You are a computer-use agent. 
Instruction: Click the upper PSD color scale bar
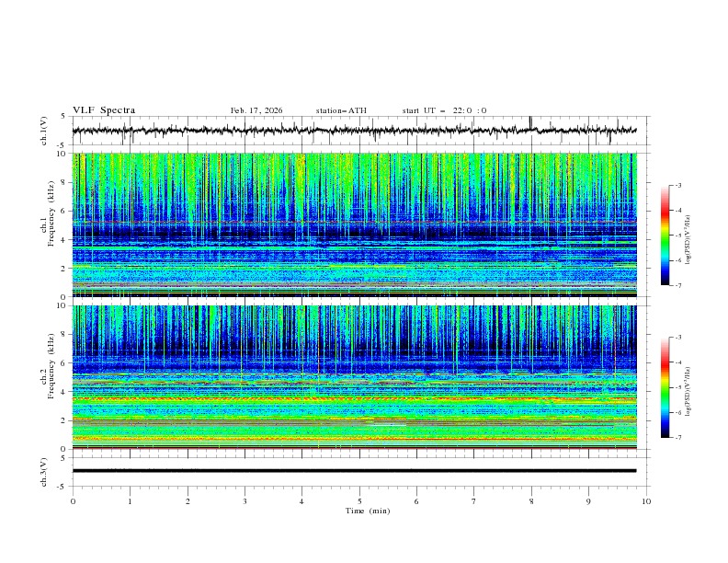coord(665,236)
